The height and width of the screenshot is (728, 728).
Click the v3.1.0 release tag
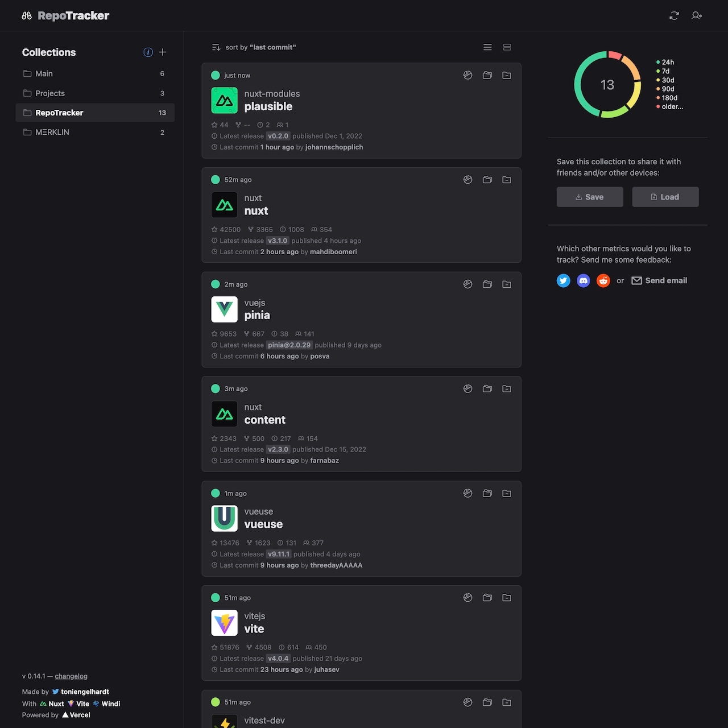pyautogui.click(x=278, y=241)
